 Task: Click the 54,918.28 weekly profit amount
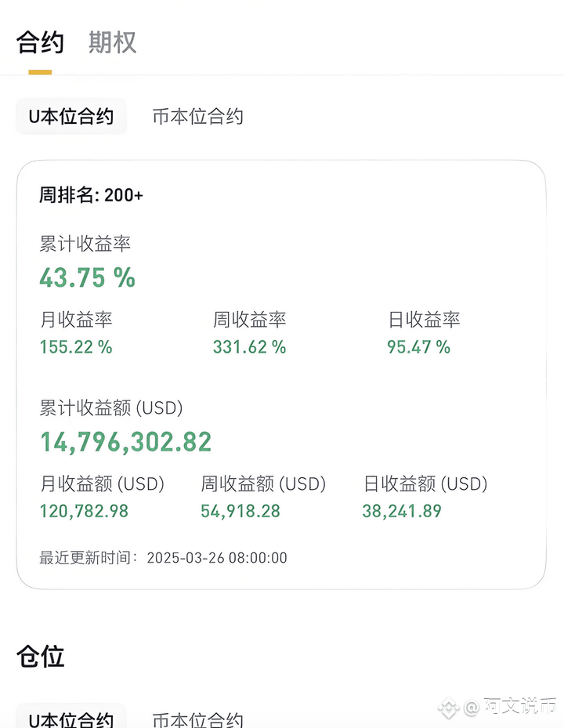click(x=240, y=511)
